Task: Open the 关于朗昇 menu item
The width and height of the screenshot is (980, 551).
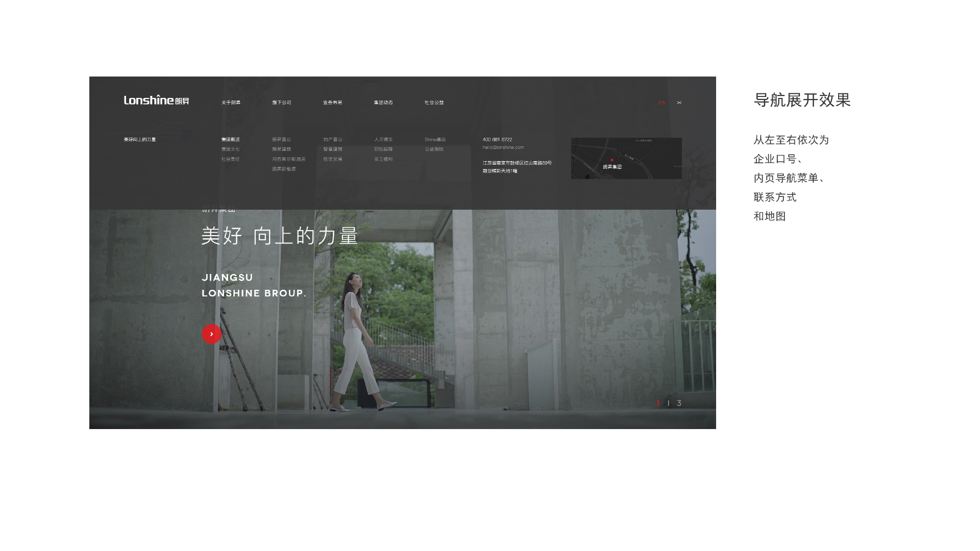Action: pyautogui.click(x=231, y=103)
